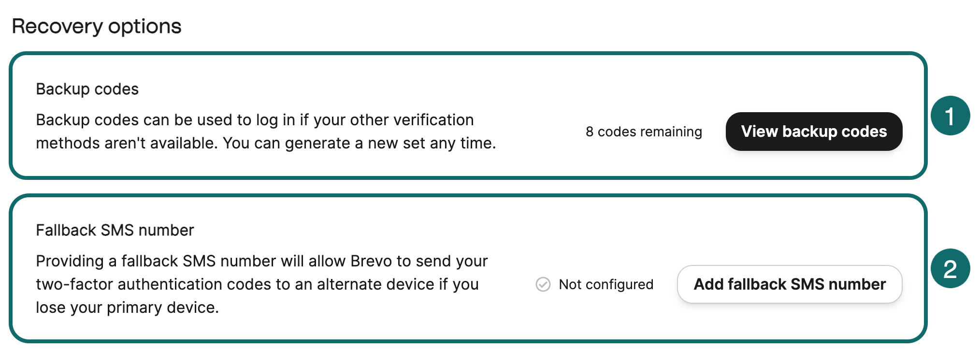980x352 pixels.
Task: Check remaining backup codes count
Action: (644, 132)
